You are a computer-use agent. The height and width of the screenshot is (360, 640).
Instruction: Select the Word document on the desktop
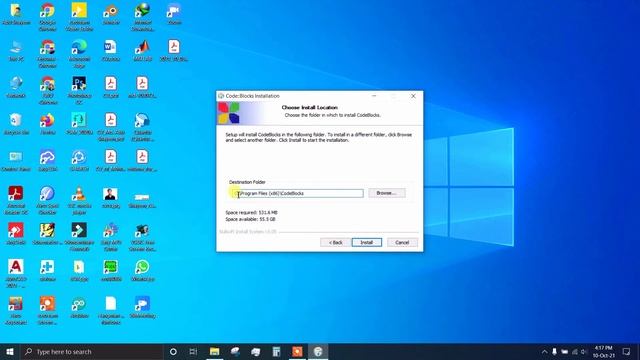tap(111, 51)
